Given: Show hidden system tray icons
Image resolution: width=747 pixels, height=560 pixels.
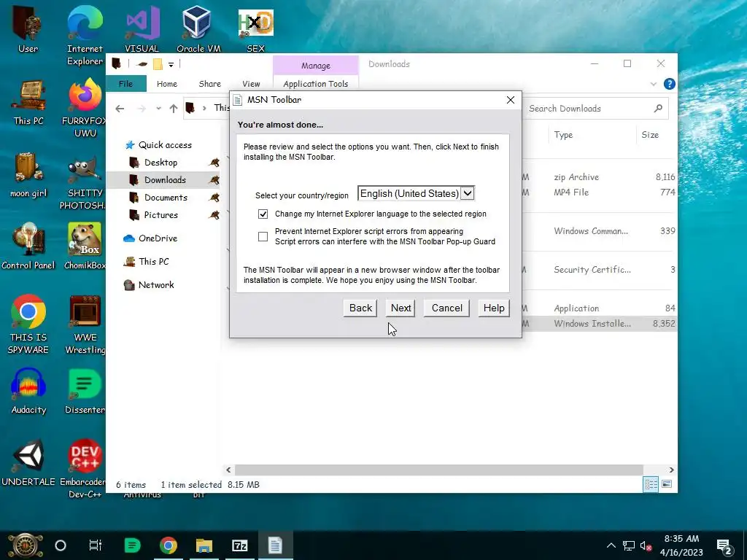Looking at the screenshot, I should [611, 545].
